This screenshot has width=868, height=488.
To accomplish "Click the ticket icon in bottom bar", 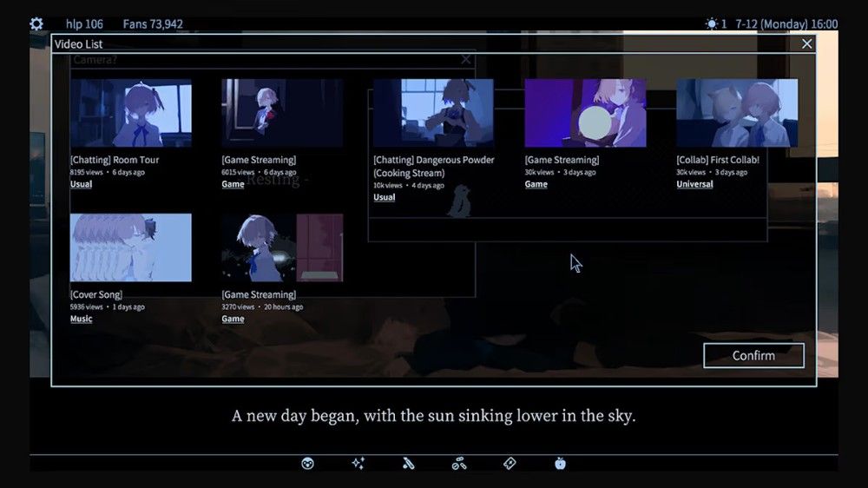I will (510, 464).
